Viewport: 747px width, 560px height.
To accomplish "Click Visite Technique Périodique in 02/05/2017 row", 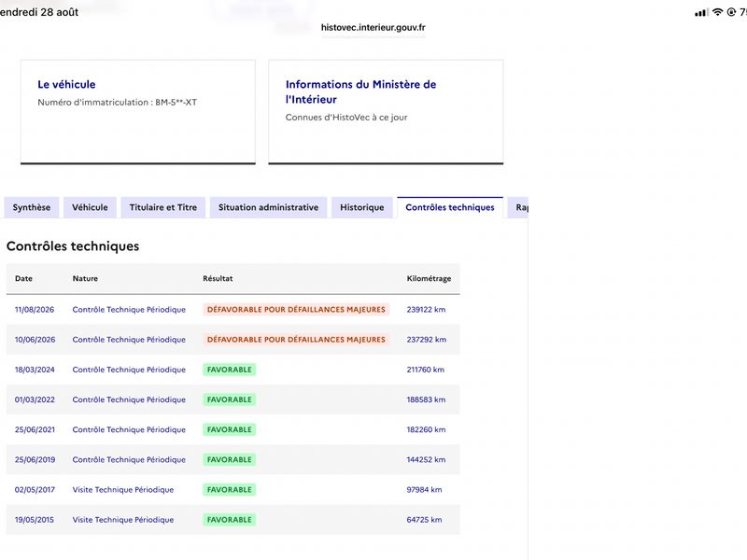I will click(123, 489).
